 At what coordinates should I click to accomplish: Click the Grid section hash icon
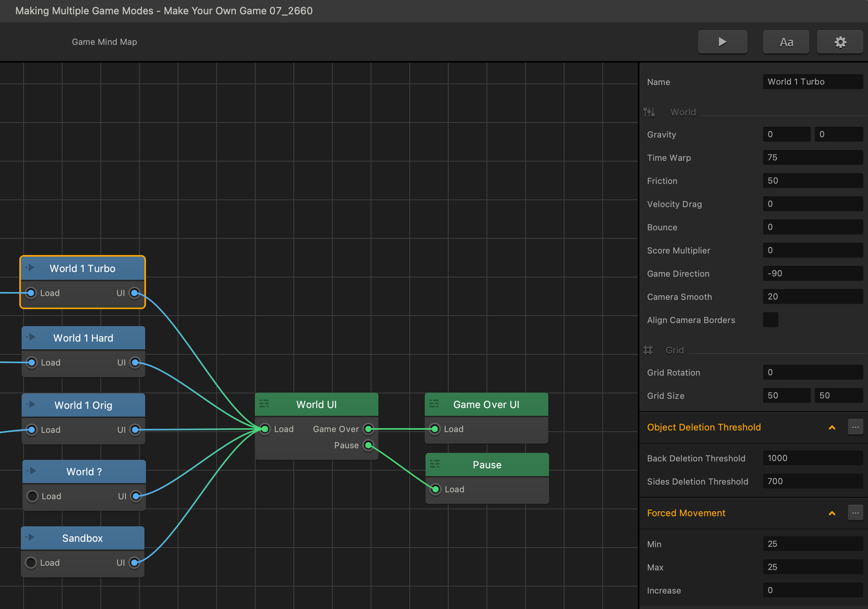coord(648,350)
